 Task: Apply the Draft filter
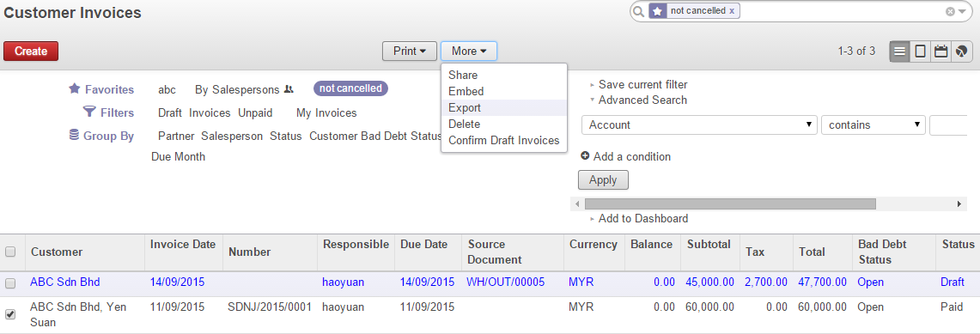pyautogui.click(x=170, y=113)
